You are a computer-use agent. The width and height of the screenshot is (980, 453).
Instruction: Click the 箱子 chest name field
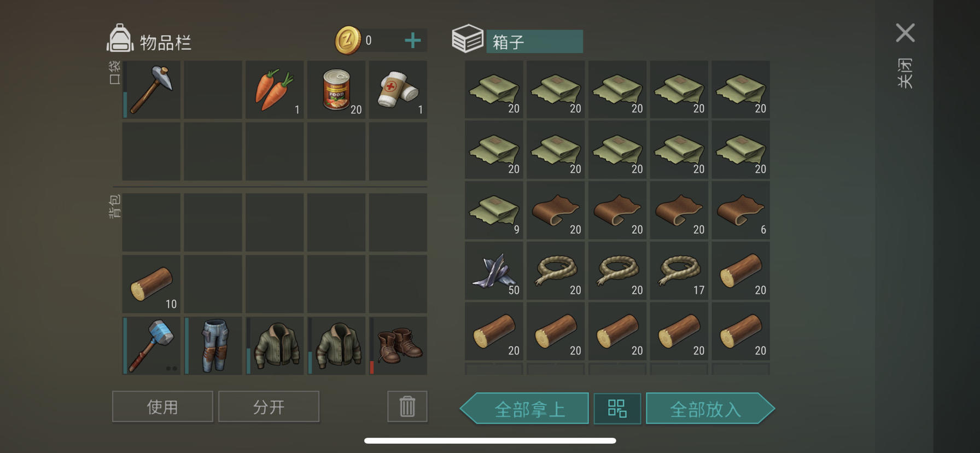click(534, 42)
